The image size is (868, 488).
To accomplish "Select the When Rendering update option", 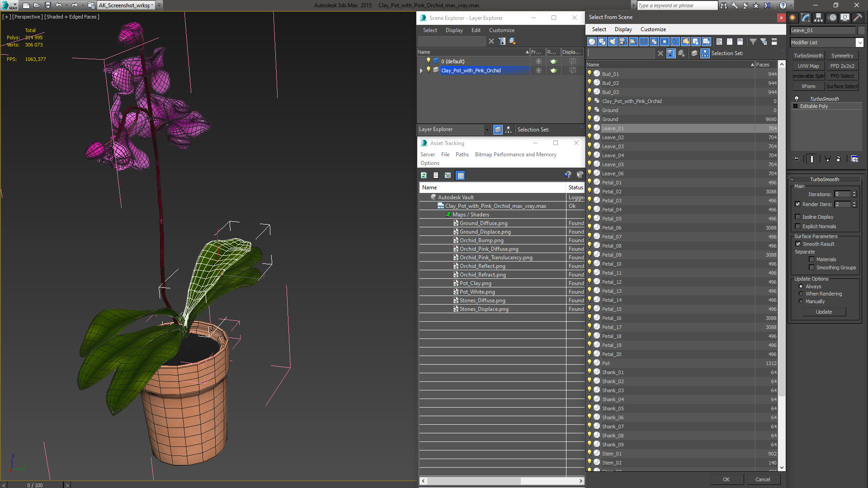I will click(x=801, y=294).
